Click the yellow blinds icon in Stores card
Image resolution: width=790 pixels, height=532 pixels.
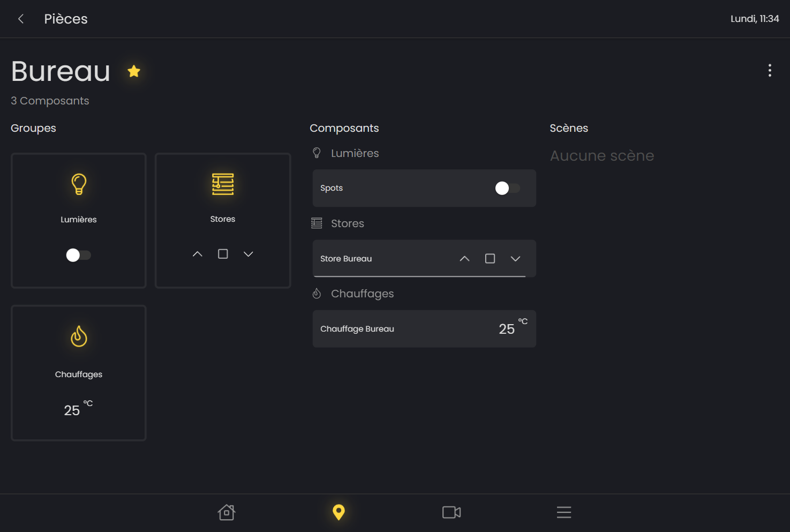click(223, 184)
